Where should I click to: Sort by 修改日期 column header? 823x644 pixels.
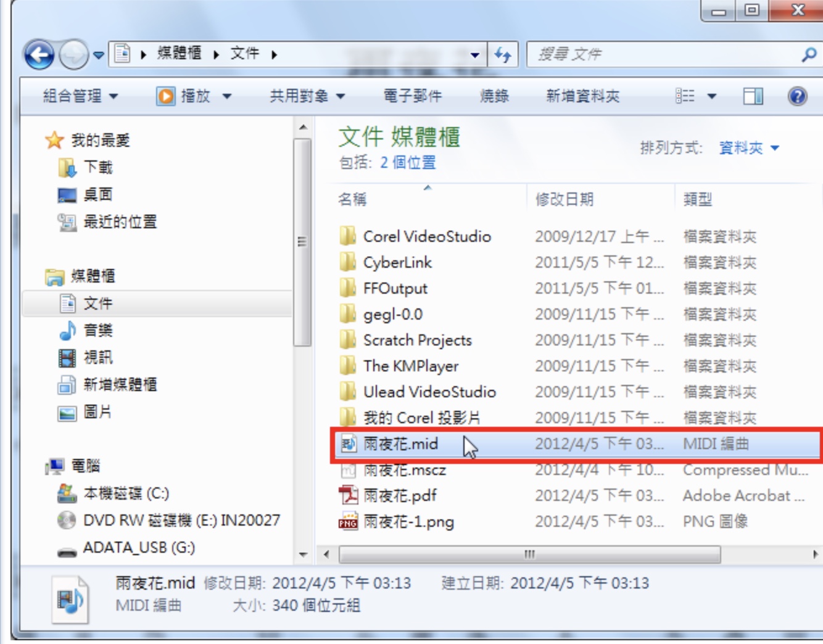(x=564, y=199)
